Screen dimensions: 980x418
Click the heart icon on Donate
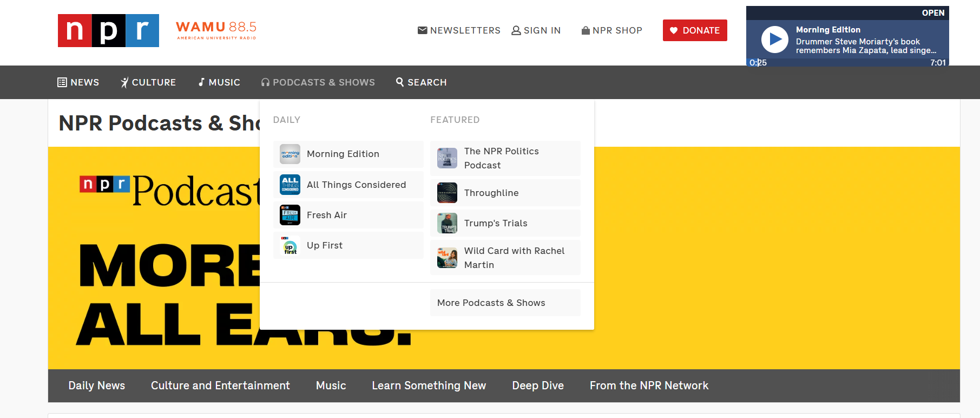pos(674,30)
